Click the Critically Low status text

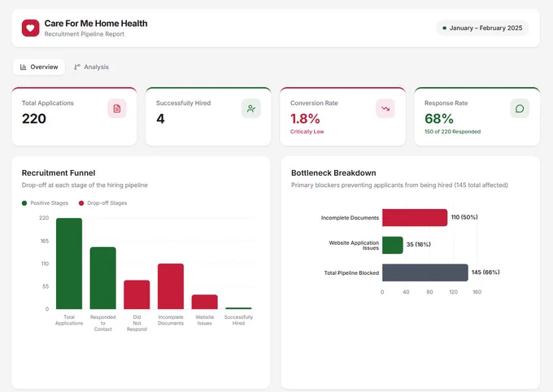point(307,132)
